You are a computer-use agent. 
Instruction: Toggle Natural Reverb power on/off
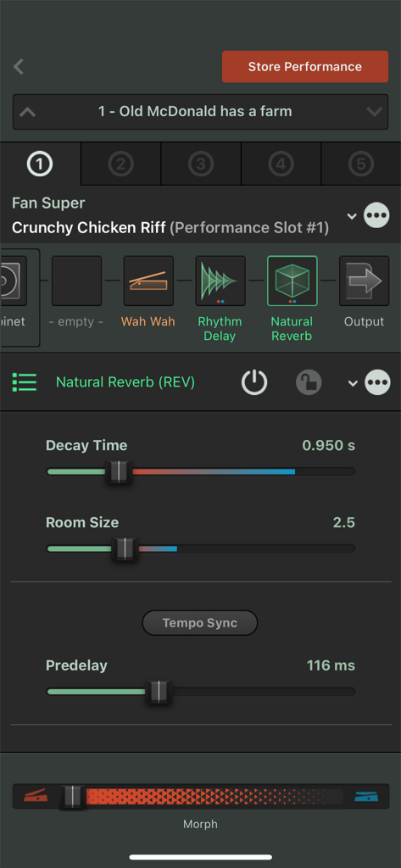pyautogui.click(x=254, y=382)
